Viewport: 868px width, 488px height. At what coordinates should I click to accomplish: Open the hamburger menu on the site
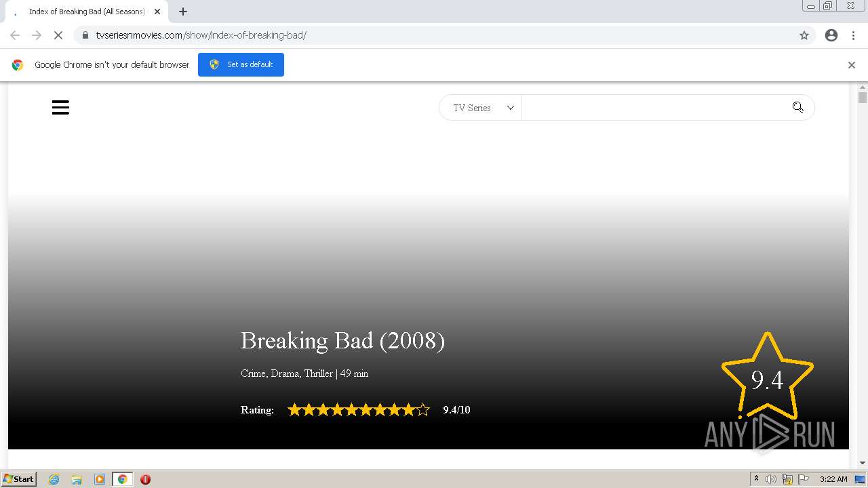tap(60, 108)
